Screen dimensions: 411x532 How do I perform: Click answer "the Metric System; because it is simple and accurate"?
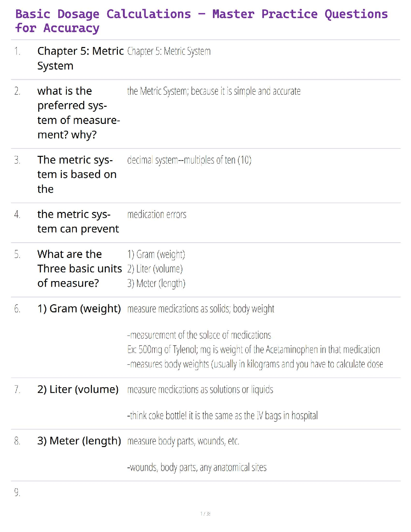coord(214,91)
